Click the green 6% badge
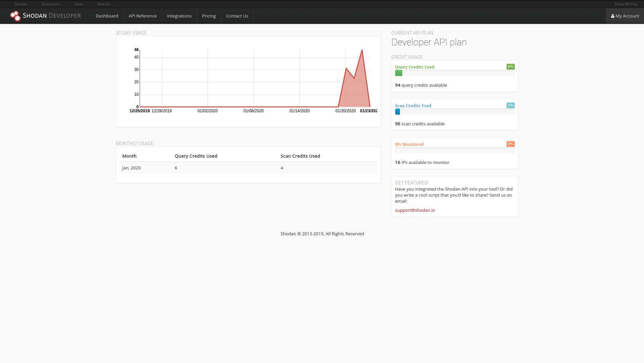The width and height of the screenshot is (644, 363). point(510,67)
